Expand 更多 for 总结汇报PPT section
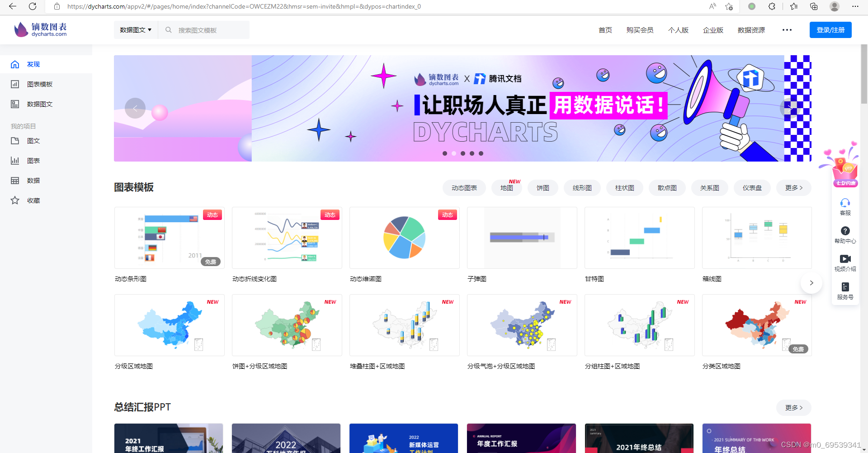The height and width of the screenshot is (453, 868). 794,408
